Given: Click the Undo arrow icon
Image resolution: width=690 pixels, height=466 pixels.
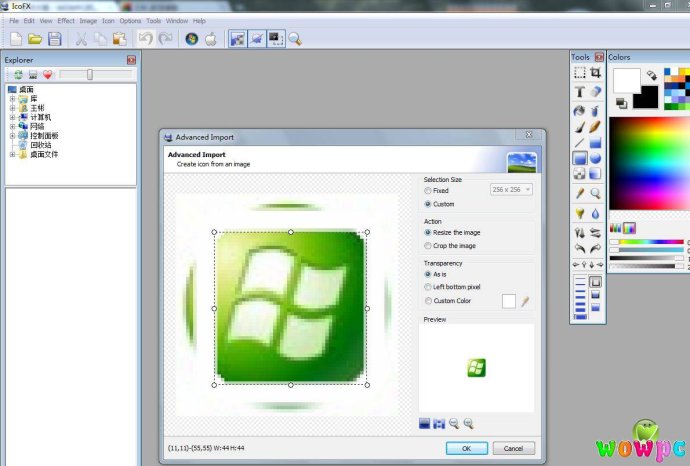Looking at the screenshot, I should pyautogui.click(x=146, y=39).
